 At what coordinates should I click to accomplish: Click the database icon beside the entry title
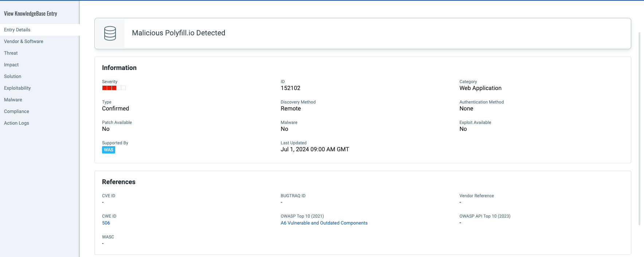point(110,33)
